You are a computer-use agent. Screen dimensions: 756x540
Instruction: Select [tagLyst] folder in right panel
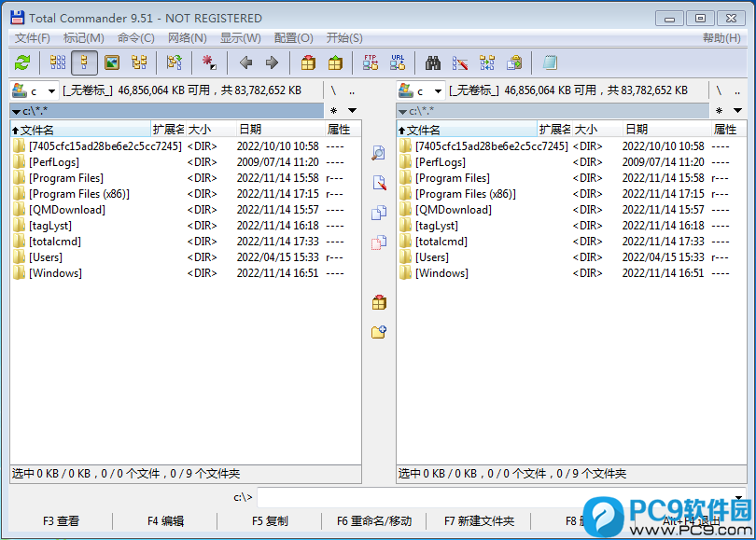coord(437,226)
